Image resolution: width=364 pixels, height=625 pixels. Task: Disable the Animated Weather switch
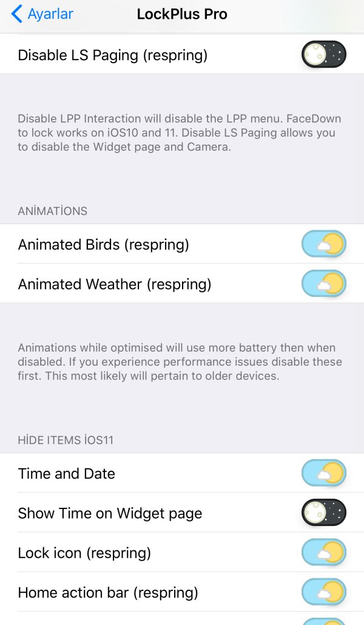324,284
